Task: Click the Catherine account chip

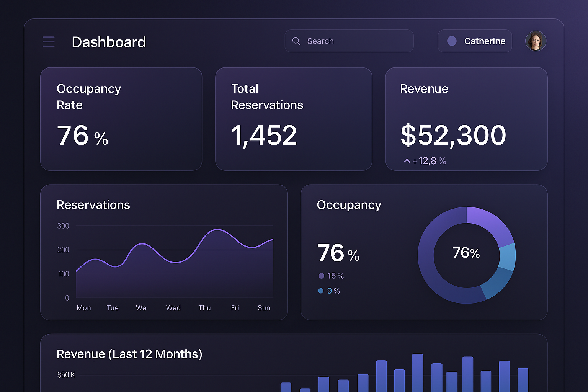Action: click(475, 41)
